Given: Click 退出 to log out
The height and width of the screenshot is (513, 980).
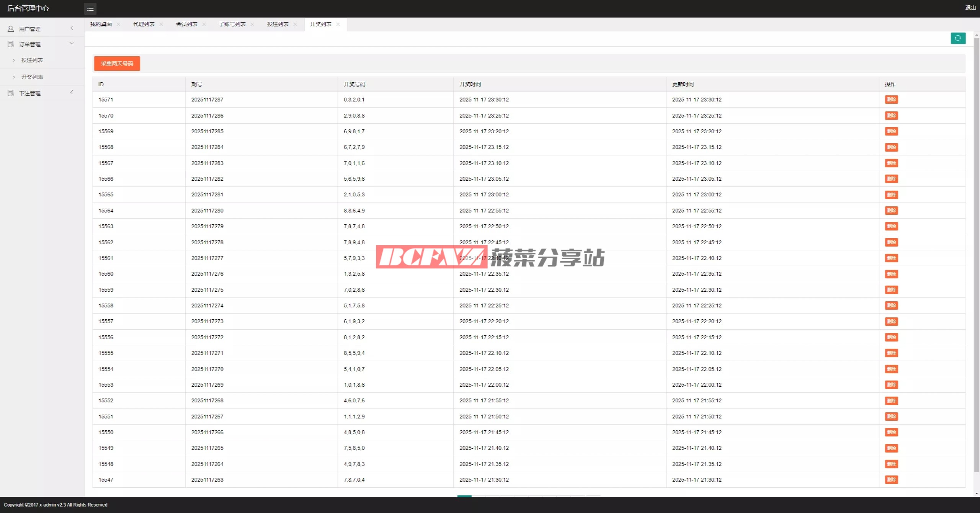Looking at the screenshot, I should [x=970, y=8].
